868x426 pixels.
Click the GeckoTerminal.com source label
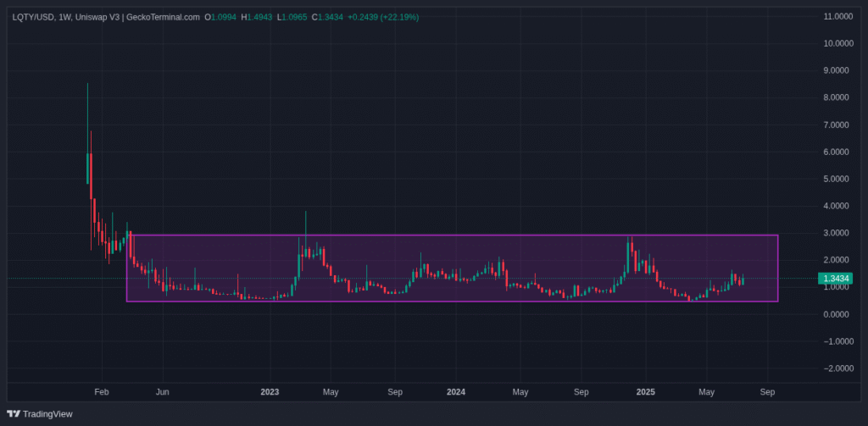tap(163, 17)
